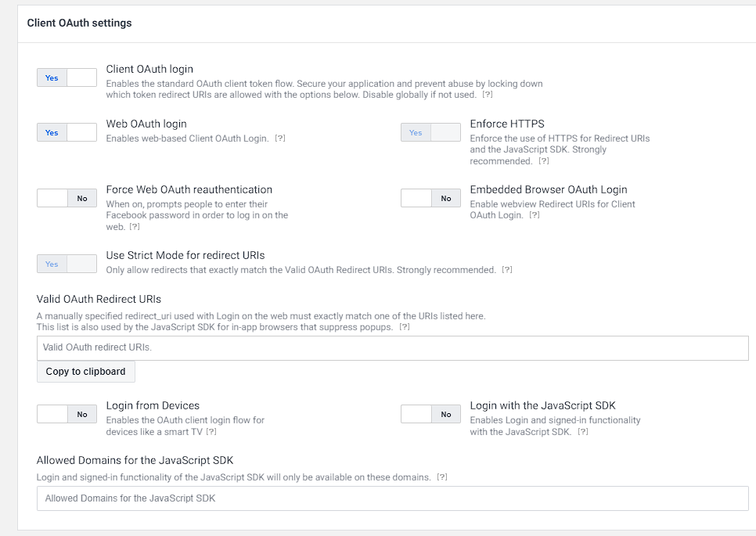Open help for Allowed Domains setting
The width and height of the screenshot is (756, 536).
441,476
